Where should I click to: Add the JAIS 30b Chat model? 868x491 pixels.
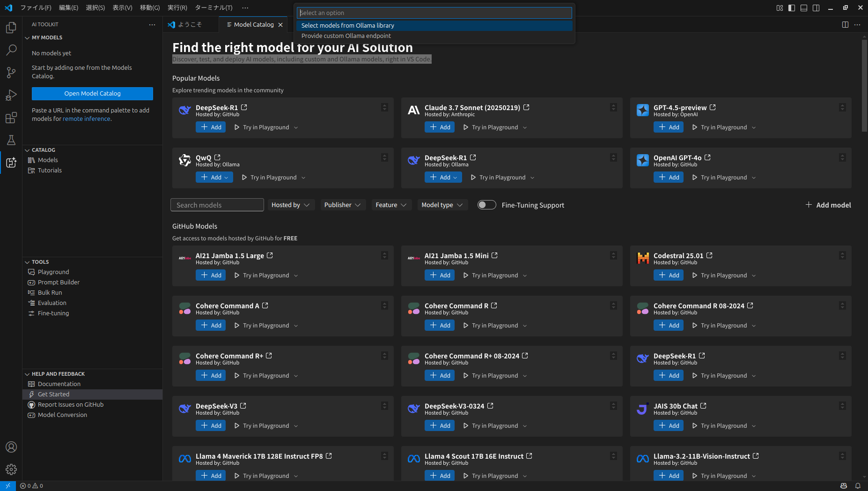coord(669,425)
